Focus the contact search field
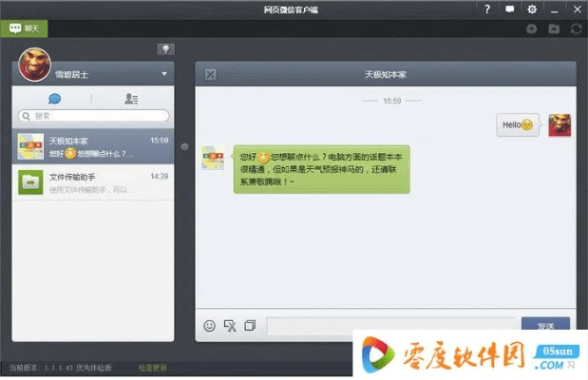Image resolution: width=588 pixels, height=380 pixels. [x=94, y=116]
